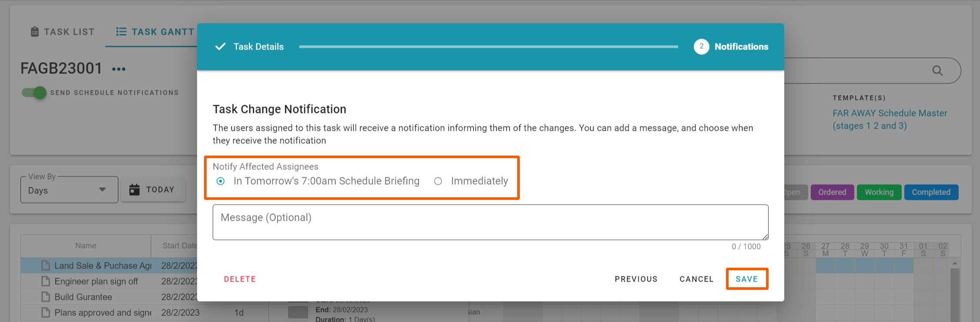Click the search magnifier icon

coord(937,70)
